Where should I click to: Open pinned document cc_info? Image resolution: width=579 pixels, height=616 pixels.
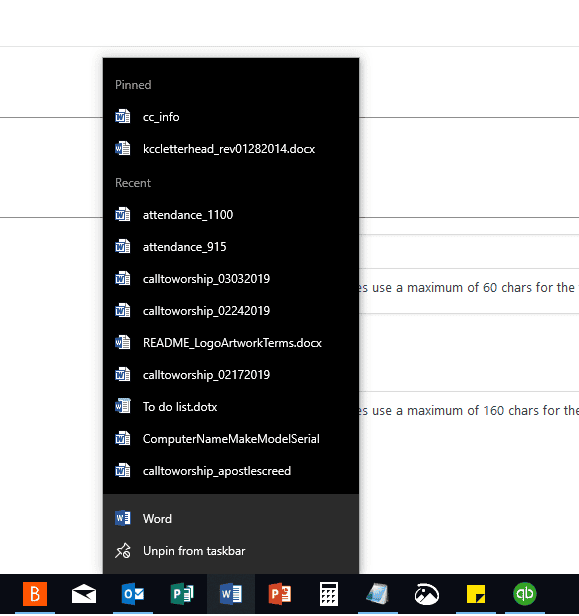(x=231, y=117)
